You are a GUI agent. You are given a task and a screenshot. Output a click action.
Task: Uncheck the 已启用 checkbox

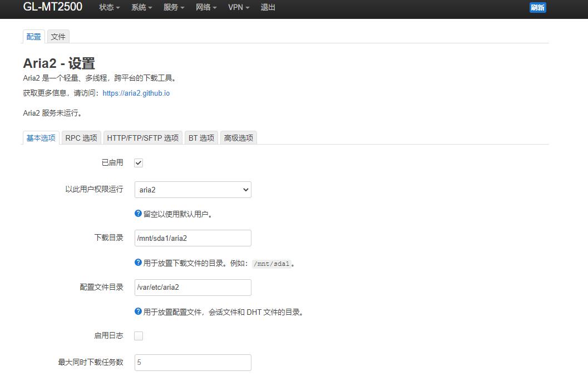pyautogui.click(x=138, y=162)
